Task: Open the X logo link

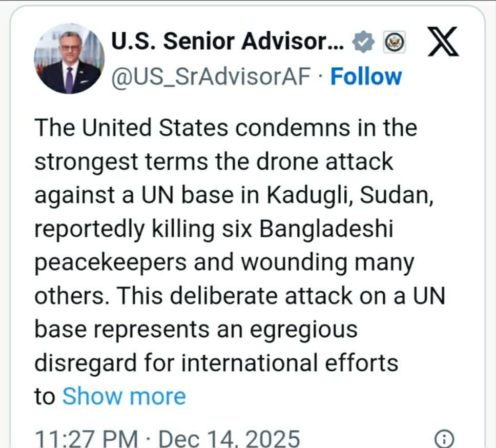Action: [443, 44]
